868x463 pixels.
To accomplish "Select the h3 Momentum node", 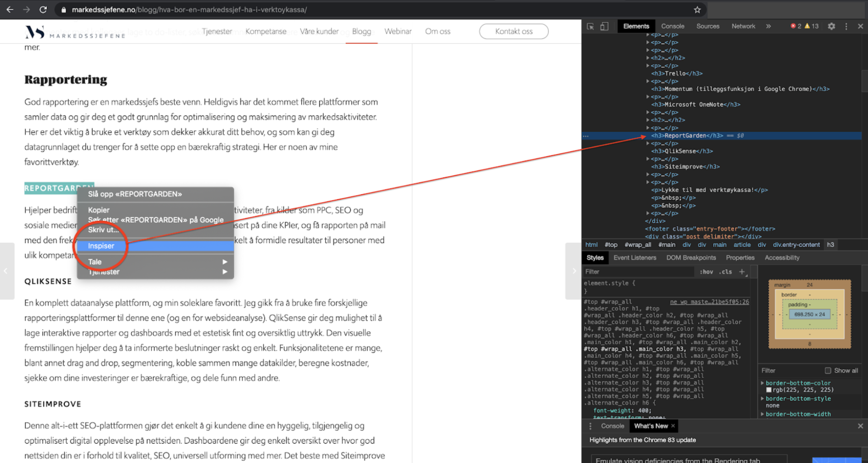I will click(740, 89).
